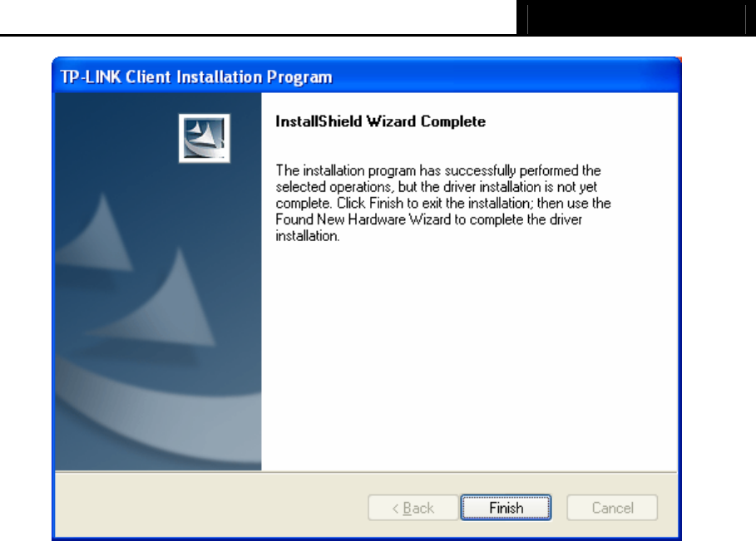Click the empty white wizard panel area

point(469,357)
